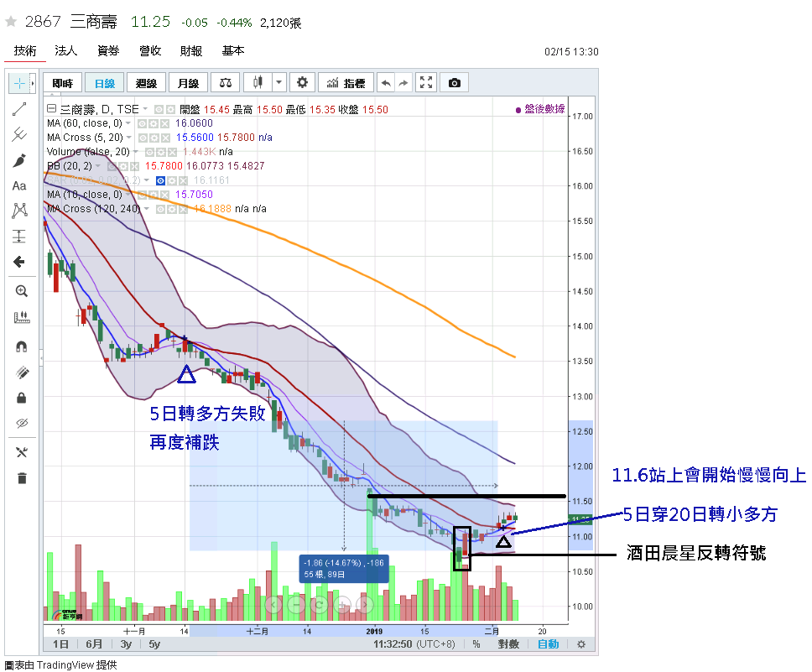
Task: Toggle lock all drawing tools
Action: click(x=21, y=398)
